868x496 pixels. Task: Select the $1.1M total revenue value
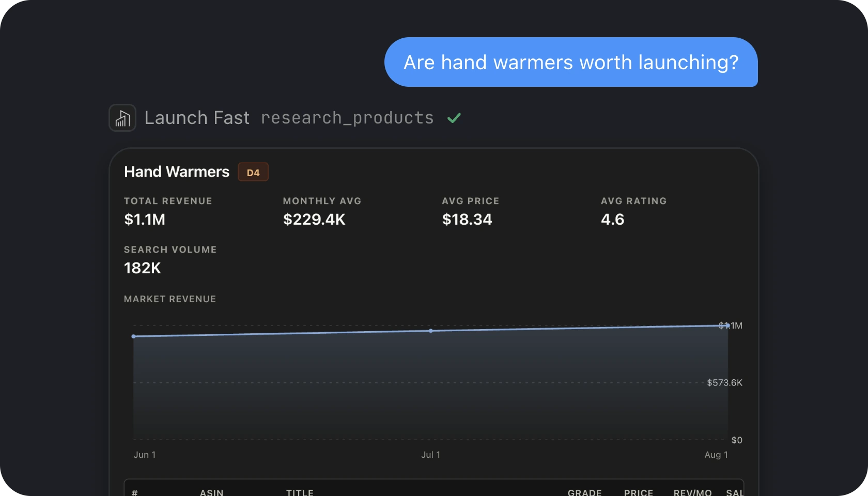pyautogui.click(x=145, y=220)
